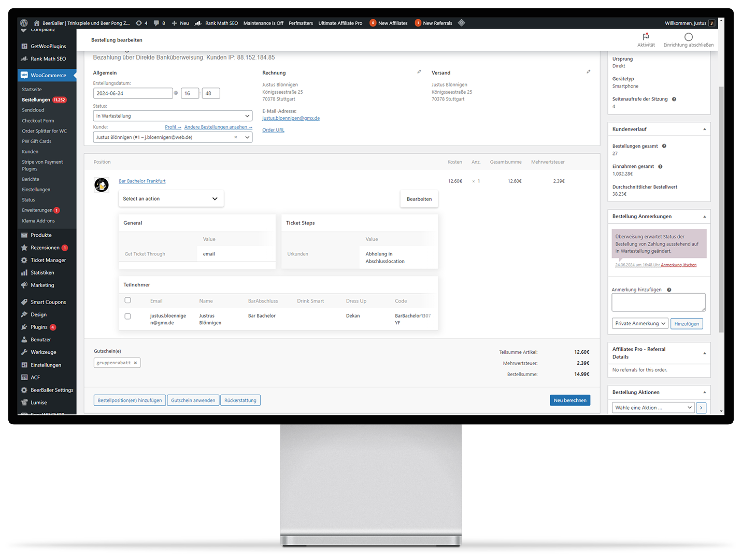
Task: Click the comments bubble icon in admin bar
Action: pyautogui.click(x=156, y=23)
